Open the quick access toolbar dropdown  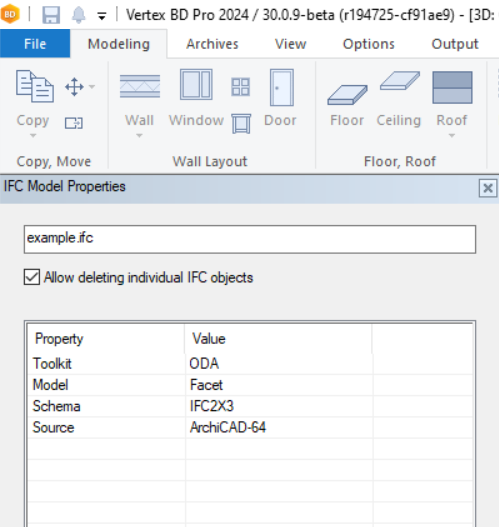coord(102,15)
